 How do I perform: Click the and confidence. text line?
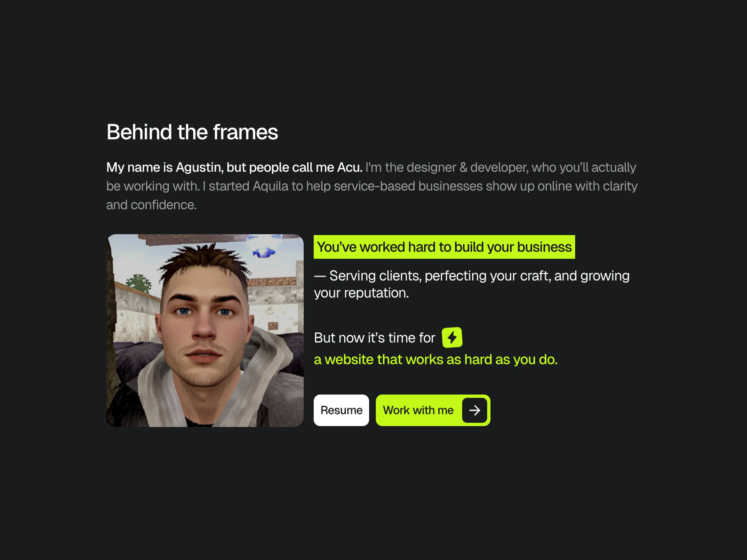(151, 205)
